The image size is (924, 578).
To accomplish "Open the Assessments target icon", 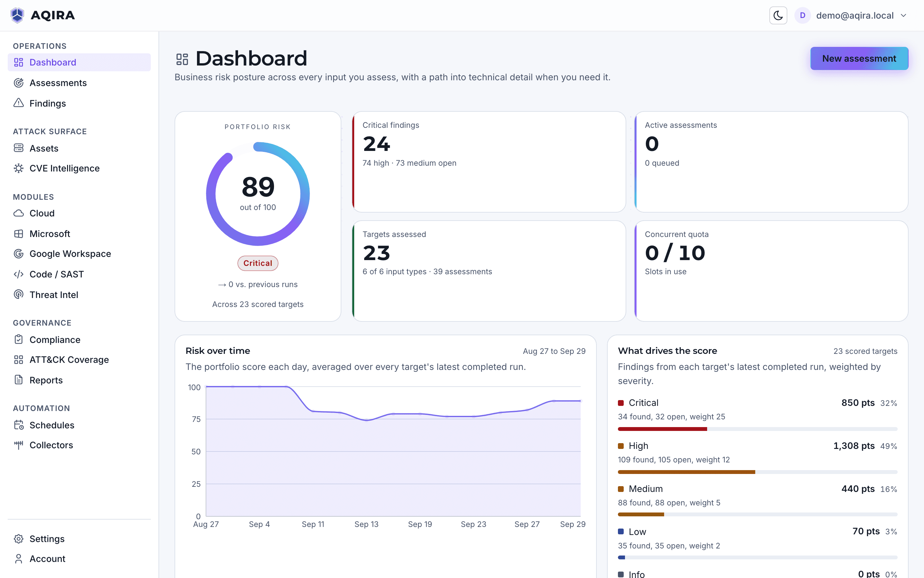I will 19,83.
